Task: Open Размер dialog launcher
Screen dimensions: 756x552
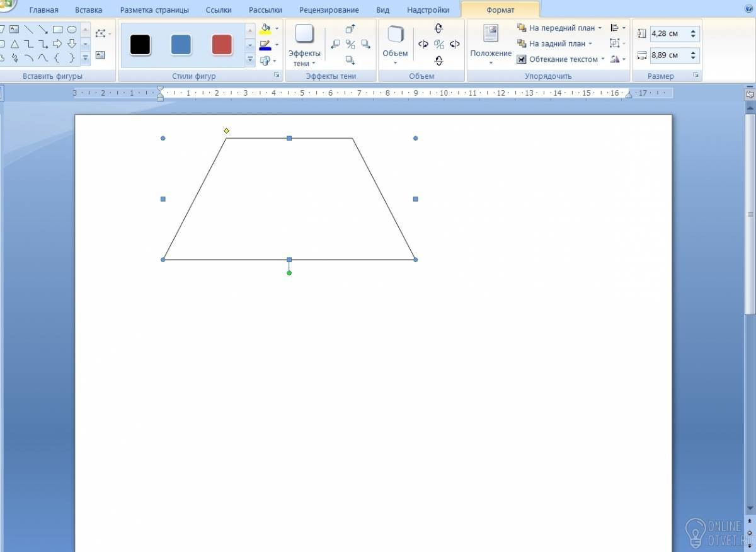Action: coord(696,76)
